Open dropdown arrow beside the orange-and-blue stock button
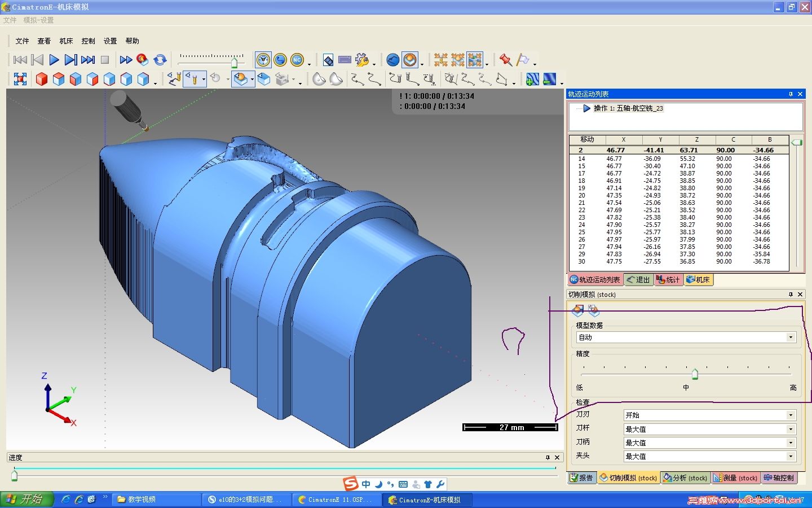 251,79
